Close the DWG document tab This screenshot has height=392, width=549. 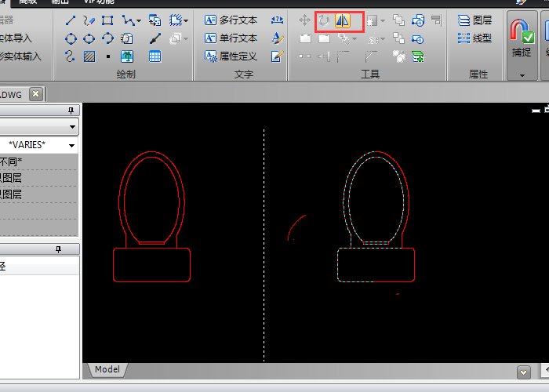pos(35,94)
